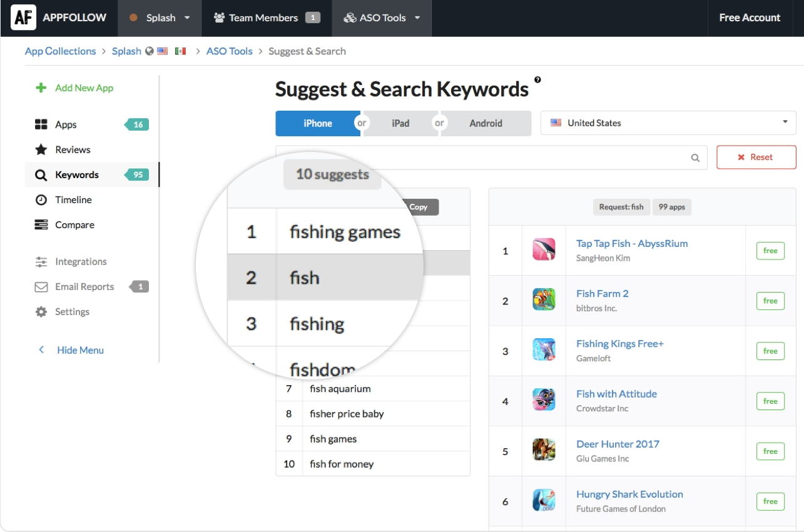
Task: Click the Add New App link
Action: pos(84,88)
